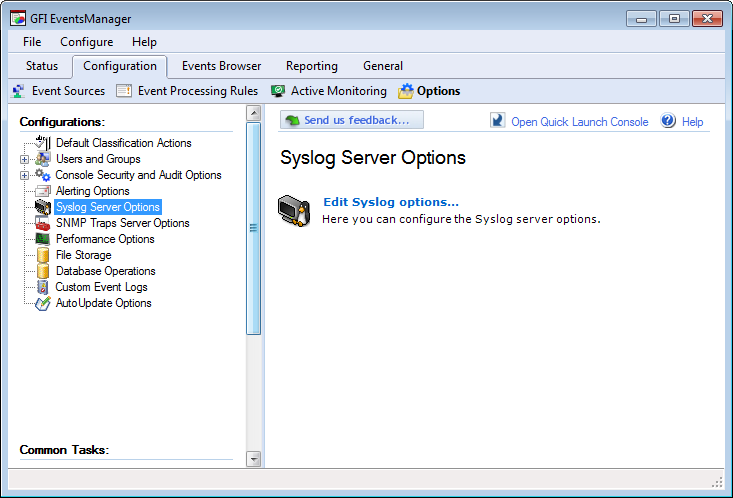Click the SNMP Traps Server icon

point(43,223)
